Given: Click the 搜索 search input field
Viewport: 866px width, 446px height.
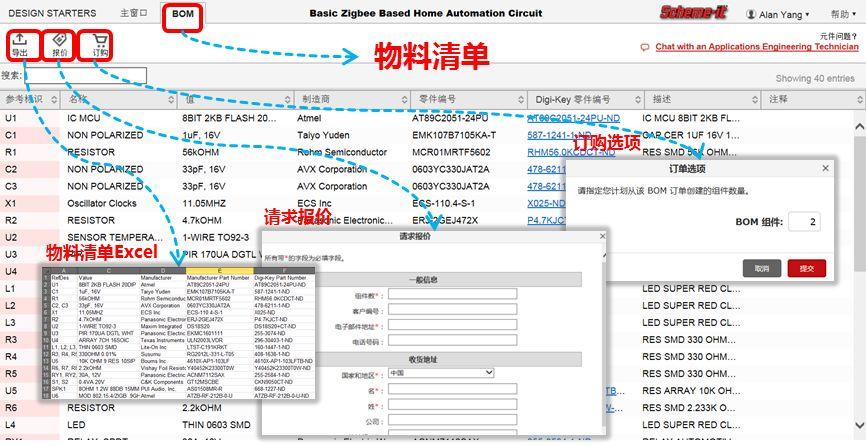Looking at the screenshot, I should pos(86,76).
